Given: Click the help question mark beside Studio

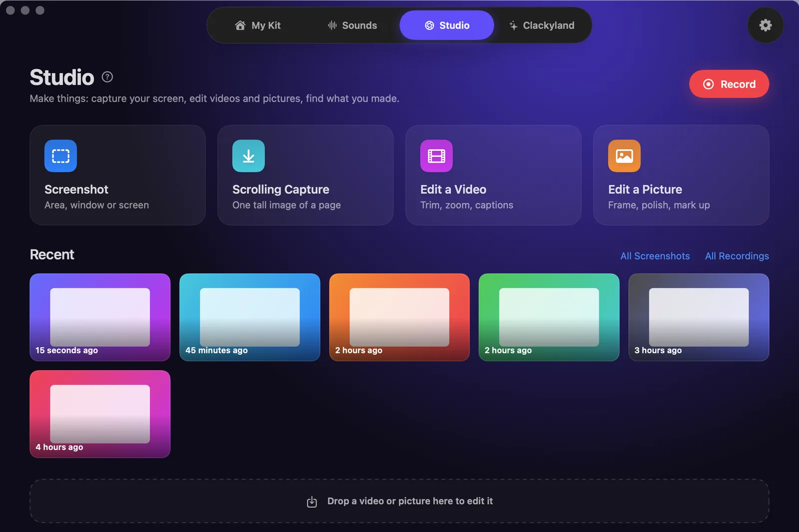Looking at the screenshot, I should (107, 77).
